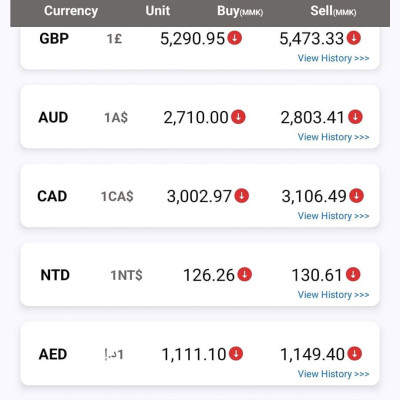Image resolution: width=400 pixels, height=400 pixels.
Task: Click the Buy (MMK) column header
Action: [x=240, y=11]
